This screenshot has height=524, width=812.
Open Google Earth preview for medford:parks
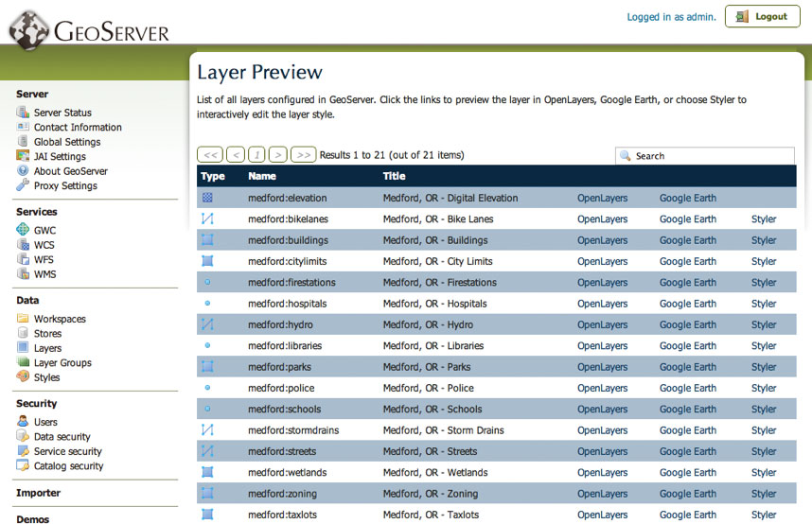(x=687, y=367)
